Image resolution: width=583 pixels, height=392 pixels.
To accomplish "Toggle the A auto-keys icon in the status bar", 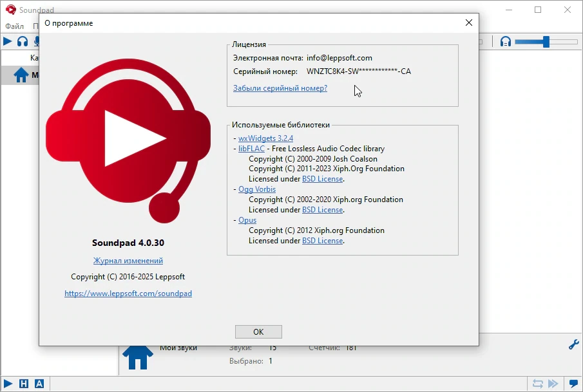I will [x=39, y=384].
